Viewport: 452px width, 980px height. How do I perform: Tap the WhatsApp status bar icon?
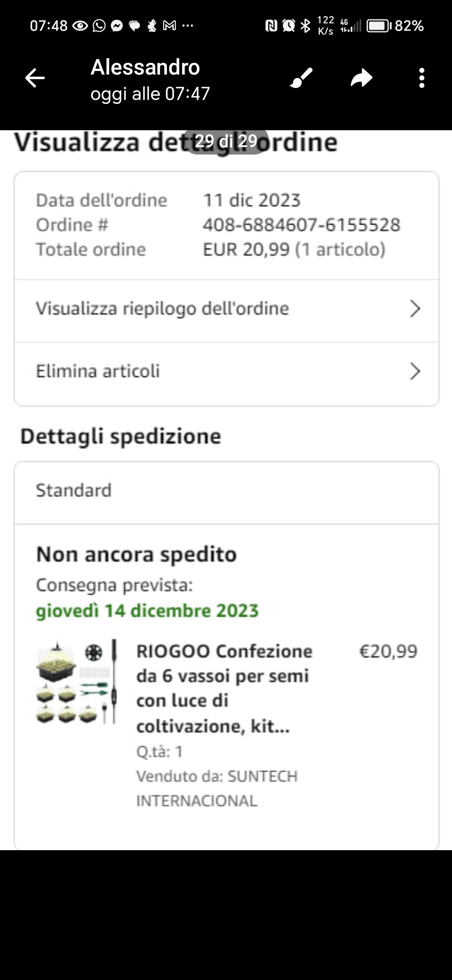pos(99,26)
